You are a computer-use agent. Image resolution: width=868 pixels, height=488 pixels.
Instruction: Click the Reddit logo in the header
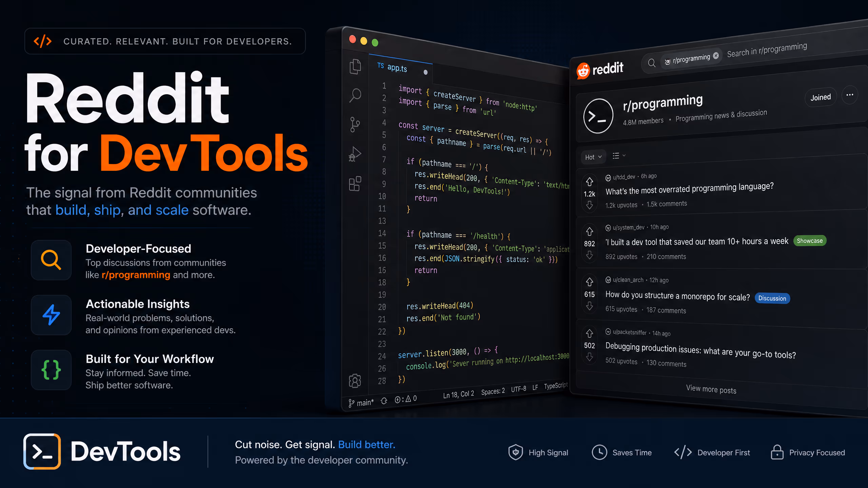click(600, 70)
